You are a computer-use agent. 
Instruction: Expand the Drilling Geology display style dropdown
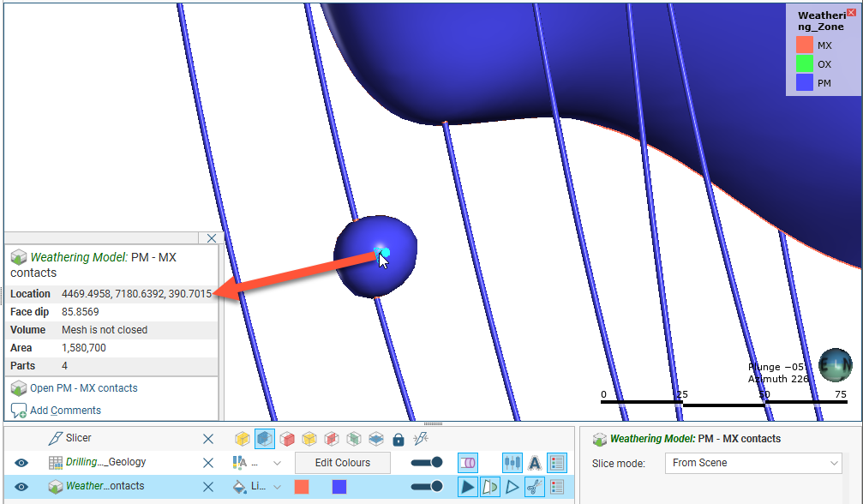click(277, 463)
